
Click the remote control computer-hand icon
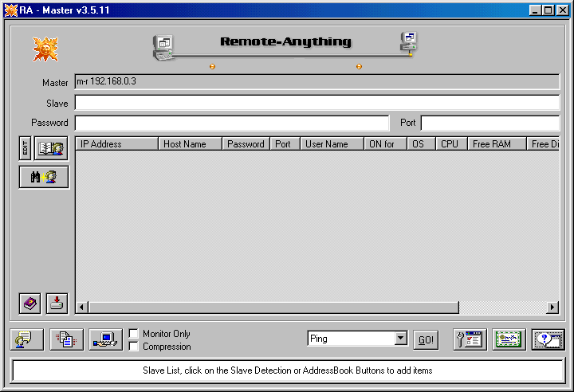tap(105, 339)
